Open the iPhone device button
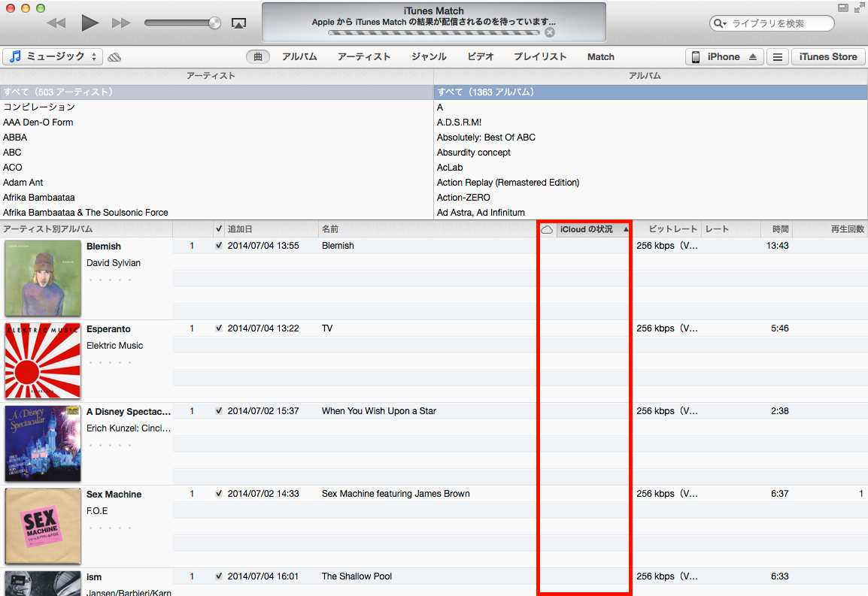 (724, 56)
